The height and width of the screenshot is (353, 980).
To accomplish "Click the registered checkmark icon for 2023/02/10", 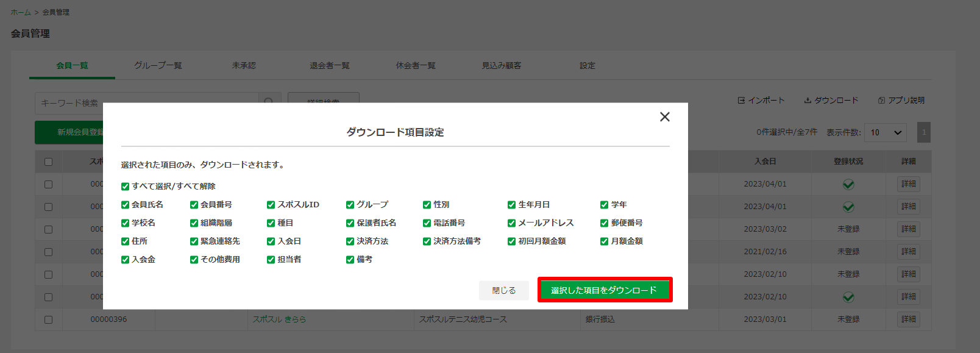I will point(848,298).
